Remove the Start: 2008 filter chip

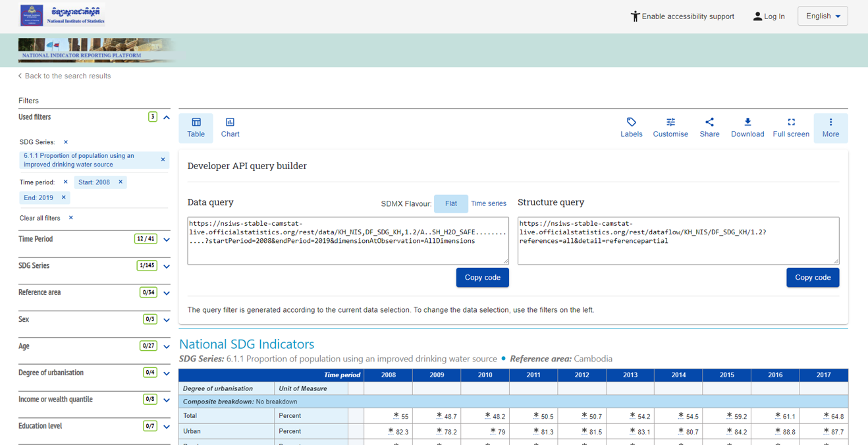click(121, 182)
